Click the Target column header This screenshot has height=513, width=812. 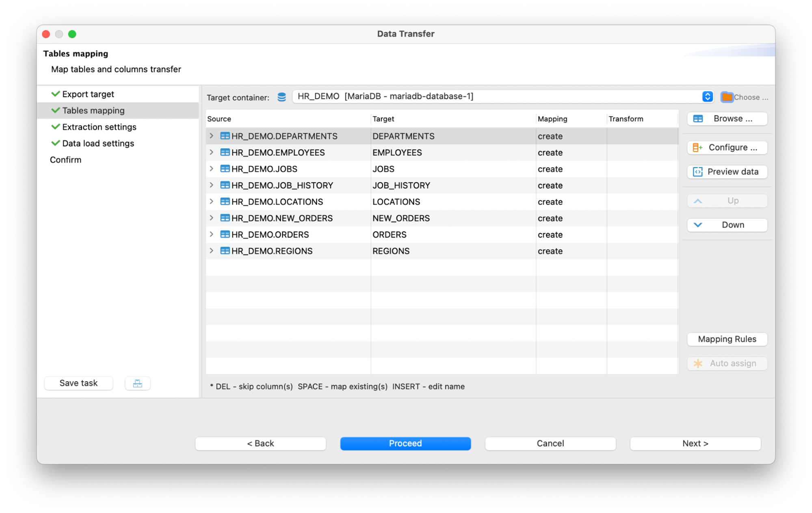point(453,119)
